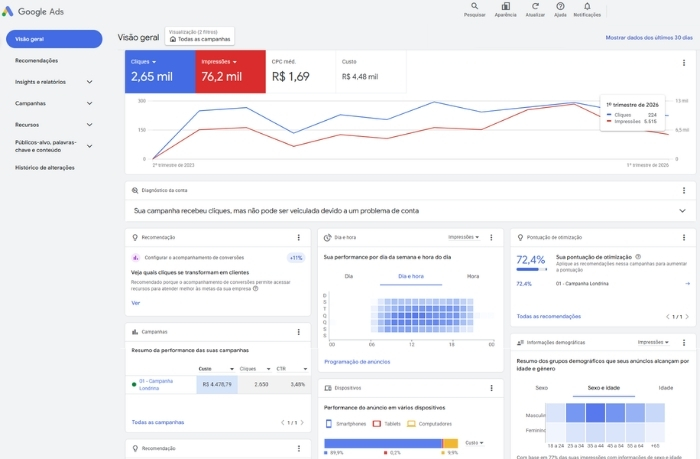This screenshot has height=459, width=700.
Task: Open the Todas as campanhas view filter
Action: [200, 36]
